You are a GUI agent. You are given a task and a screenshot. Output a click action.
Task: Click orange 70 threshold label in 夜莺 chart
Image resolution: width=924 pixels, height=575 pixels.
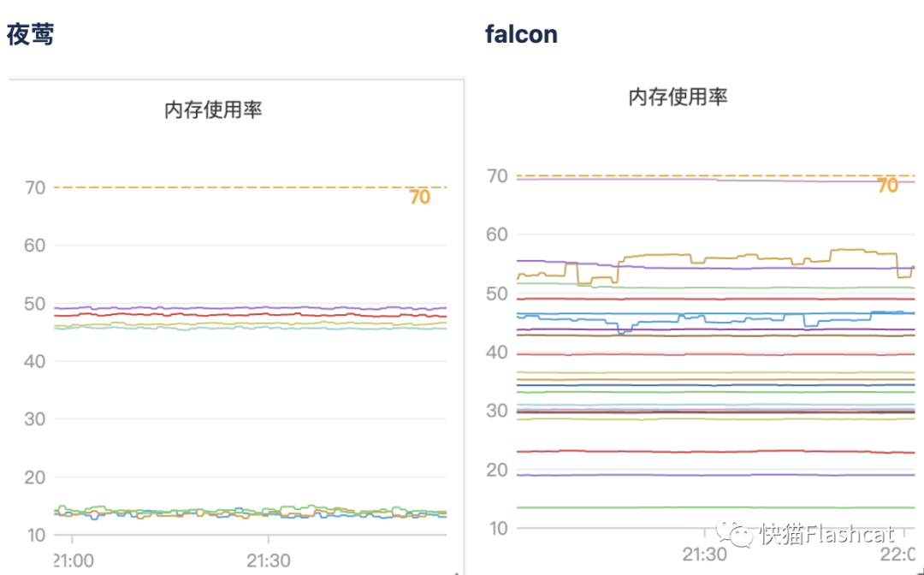[419, 198]
